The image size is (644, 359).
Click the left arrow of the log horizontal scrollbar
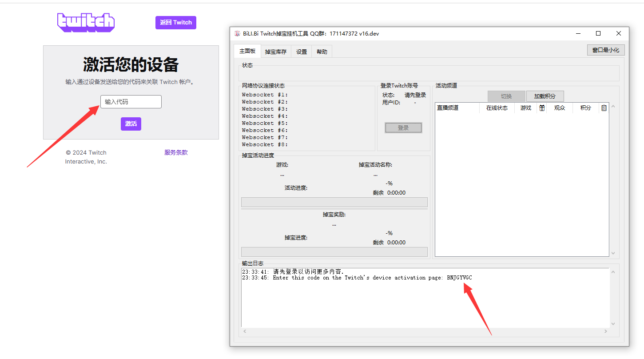[244, 331]
